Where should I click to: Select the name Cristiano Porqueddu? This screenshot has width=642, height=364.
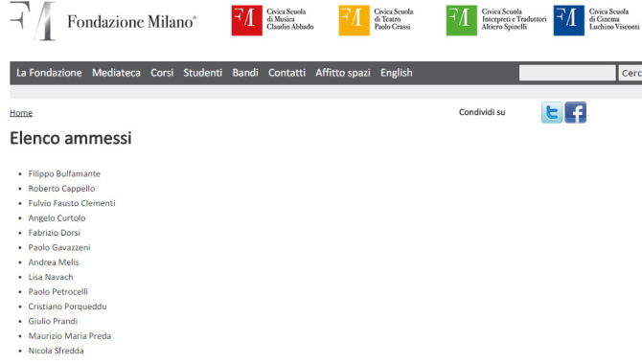pyautogui.click(x=68, y=307)
